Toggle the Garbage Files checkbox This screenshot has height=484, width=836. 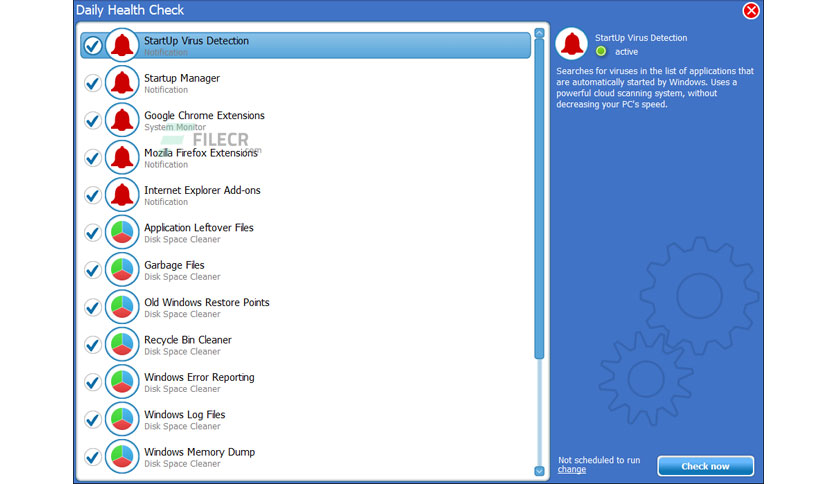[x=93, y=270]
